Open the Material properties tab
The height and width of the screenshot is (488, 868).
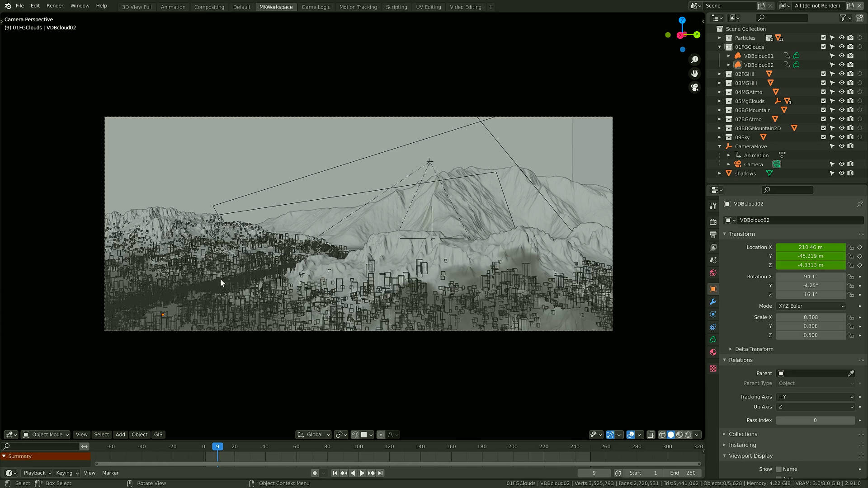pyautogui.click(x=713, y=352)
